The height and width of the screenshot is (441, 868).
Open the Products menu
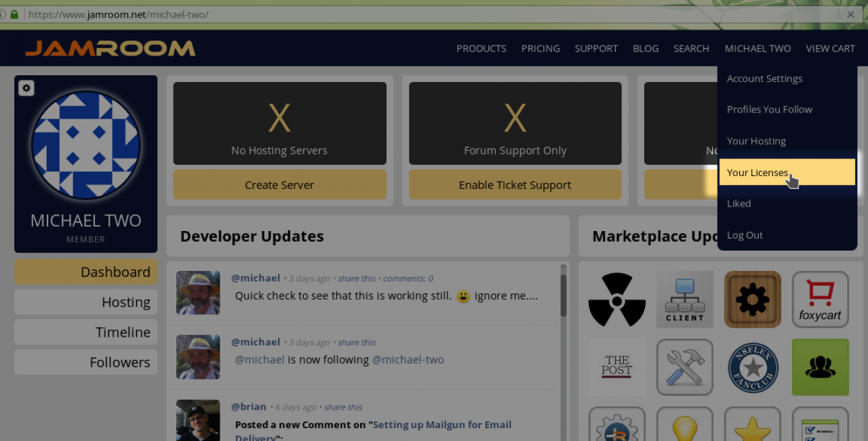tap(481, 48)
